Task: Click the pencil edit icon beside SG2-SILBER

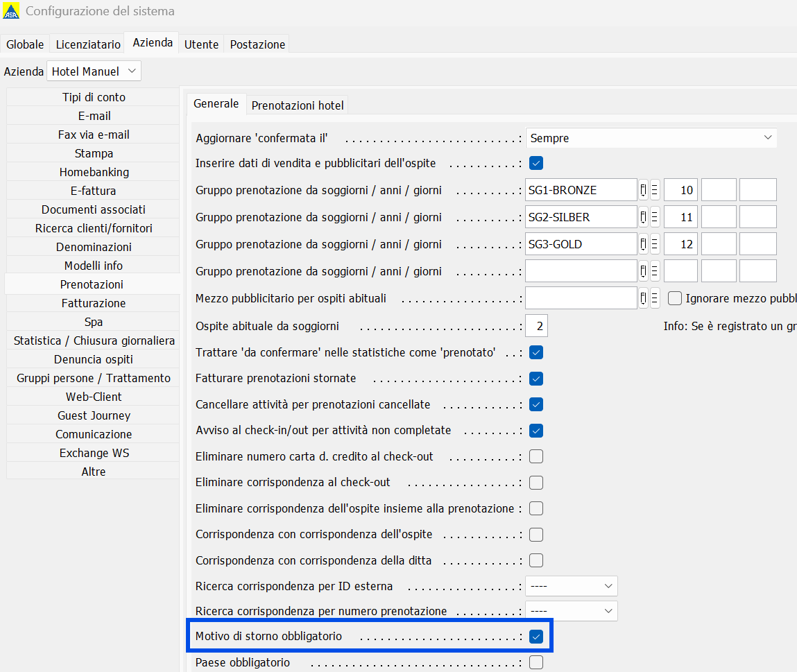Action: tap(644, 217)
